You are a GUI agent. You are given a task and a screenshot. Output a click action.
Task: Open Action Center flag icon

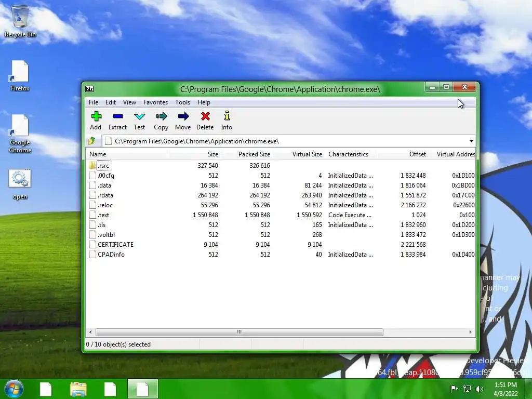point(454,389)
